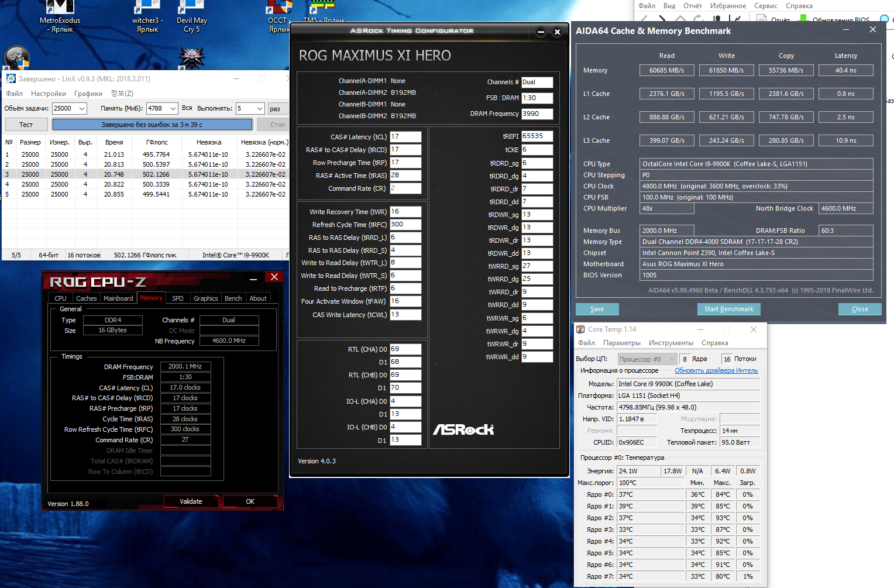Switch to the Caches tab in CPU-Z

[x=87, y=298]
